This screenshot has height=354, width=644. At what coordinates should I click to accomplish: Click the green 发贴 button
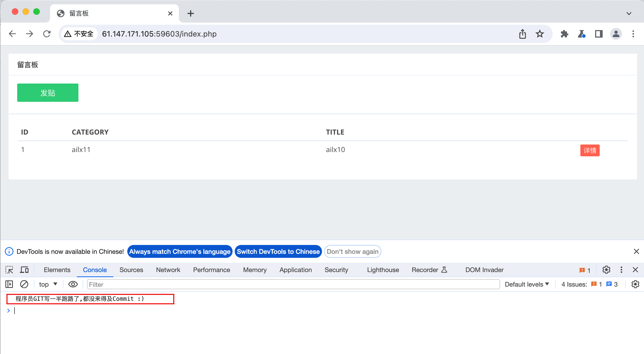[48, 93]
